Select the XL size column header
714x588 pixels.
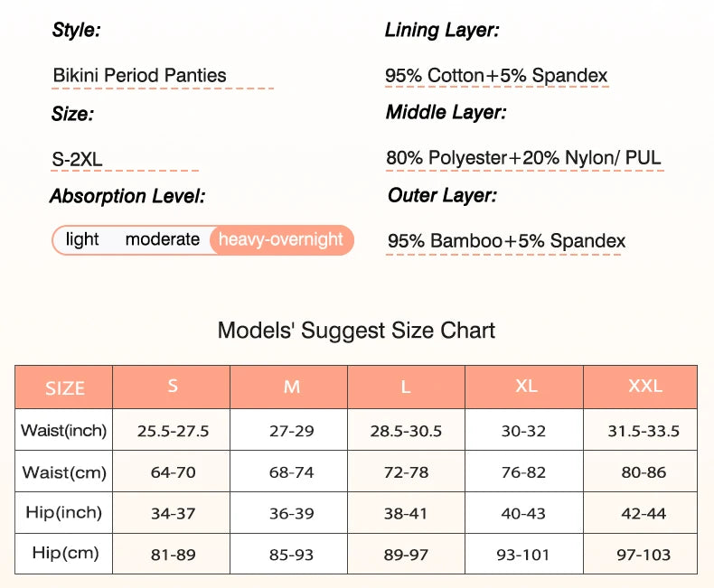[x=526, y=387]
